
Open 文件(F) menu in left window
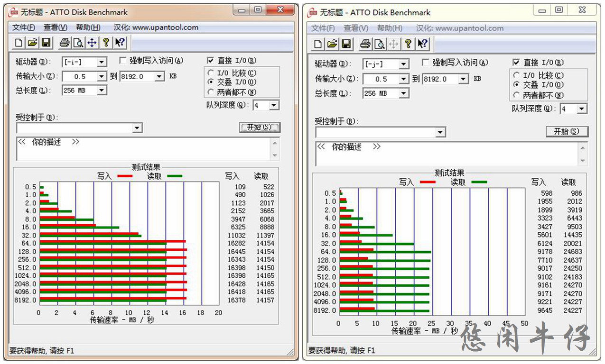[24, 27]
